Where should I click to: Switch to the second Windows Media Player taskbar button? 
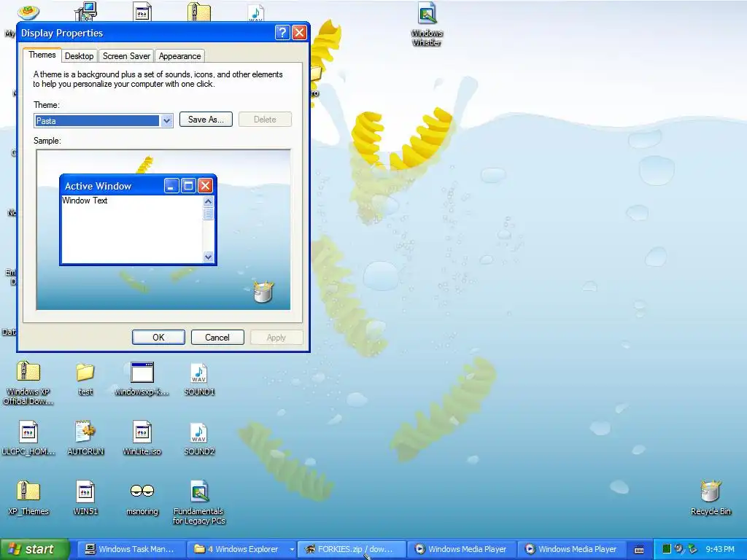click(572, 549)
